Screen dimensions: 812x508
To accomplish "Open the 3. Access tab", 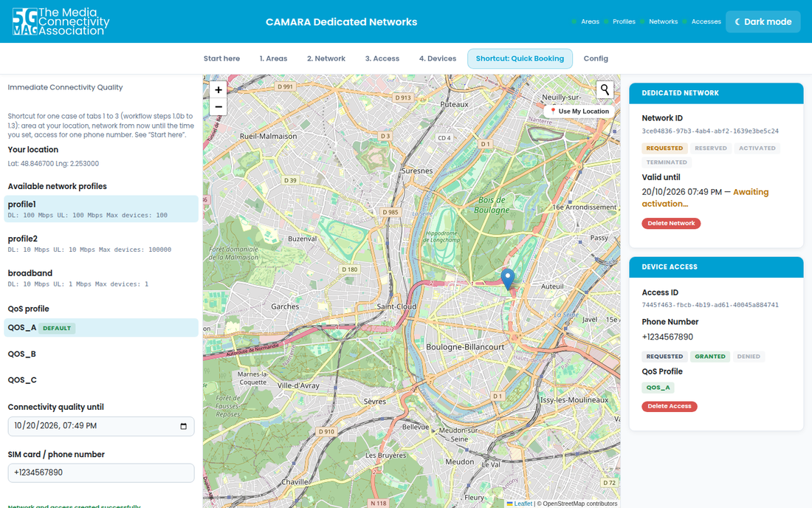I will point(382,58).
